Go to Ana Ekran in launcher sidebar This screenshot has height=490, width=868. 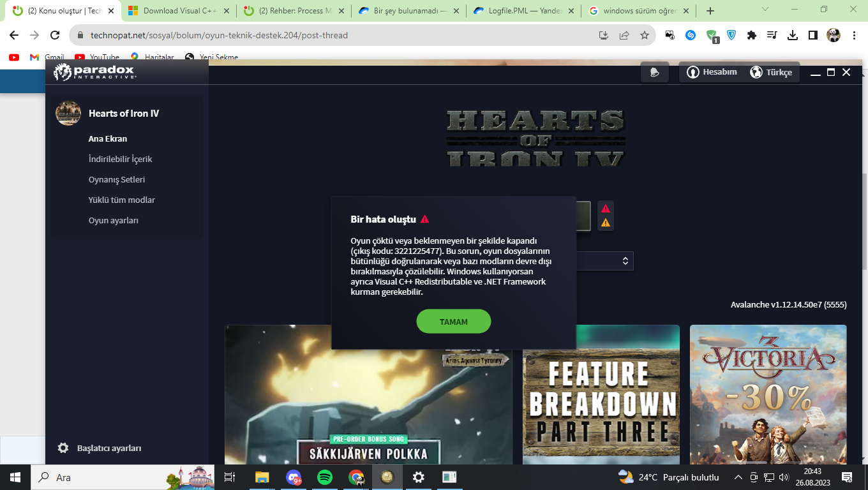108,138
